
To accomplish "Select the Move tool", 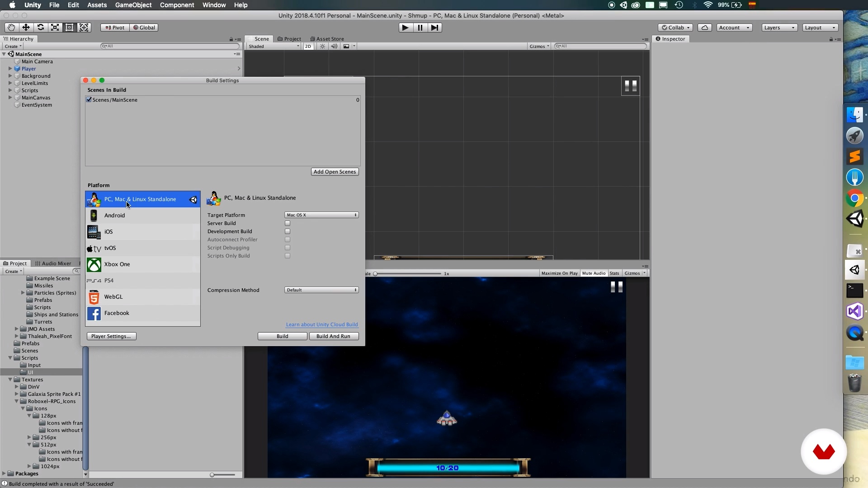I will click(26, 28).
